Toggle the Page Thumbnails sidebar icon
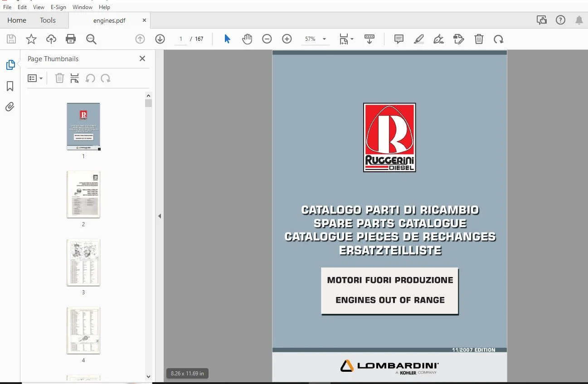This screenshot has height=384, width=588. [x=10, y=65]
